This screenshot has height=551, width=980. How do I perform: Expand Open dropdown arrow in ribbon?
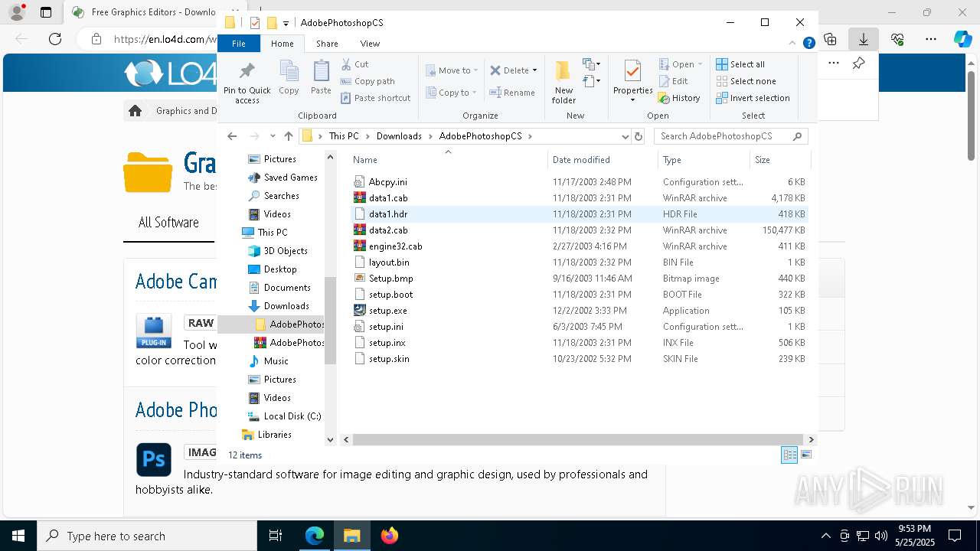coord(700,64)
